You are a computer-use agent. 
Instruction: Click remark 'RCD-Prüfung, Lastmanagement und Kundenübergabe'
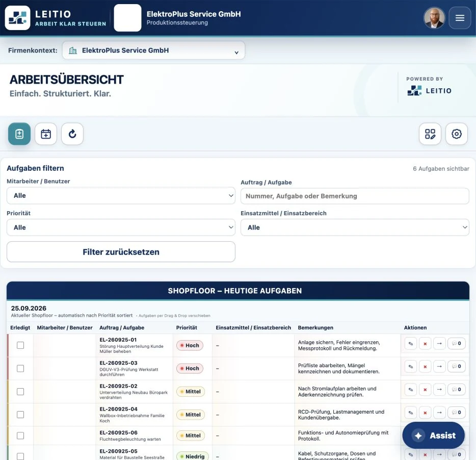(341, 415)
